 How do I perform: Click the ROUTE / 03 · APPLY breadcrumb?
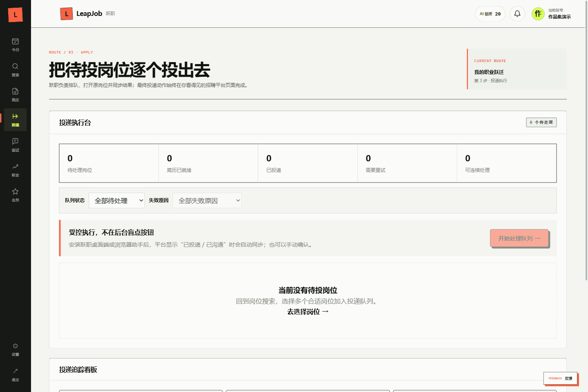coord(71,52)
